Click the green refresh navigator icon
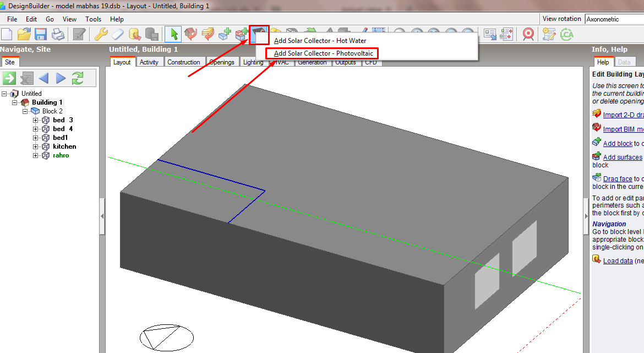This screenshot has height=353, width=644. 78,78
